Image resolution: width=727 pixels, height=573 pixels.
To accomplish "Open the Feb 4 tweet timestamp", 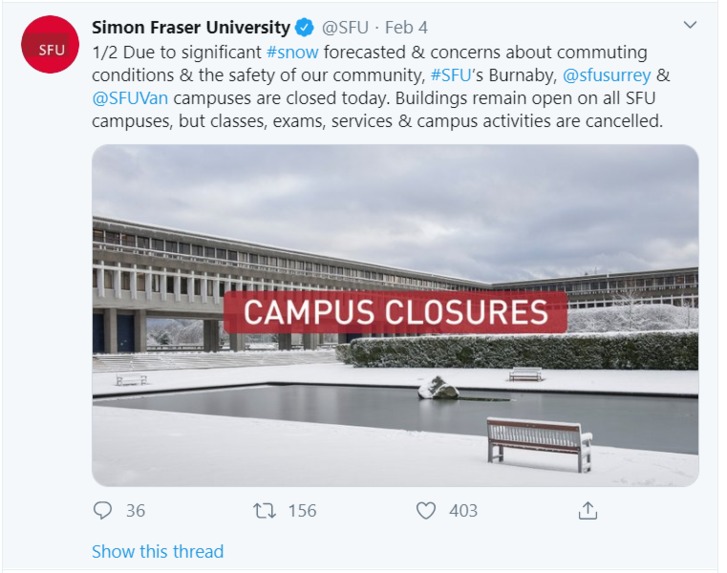I will 406,28.
